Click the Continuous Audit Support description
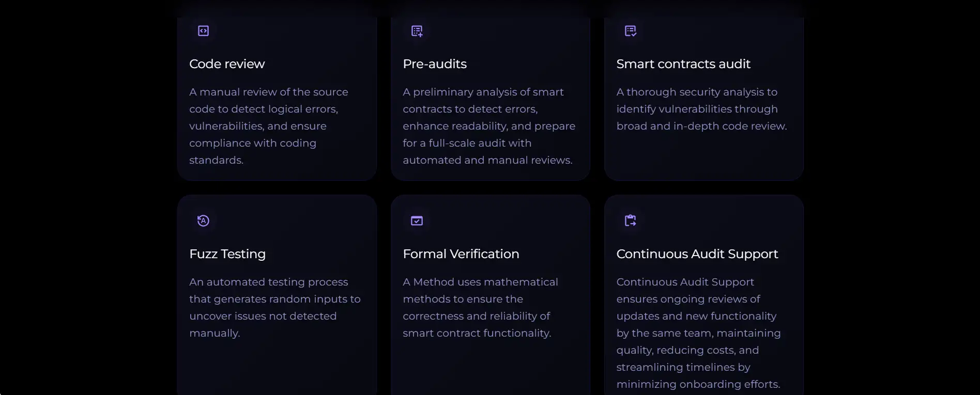The width and height of the screenshot is (980, 395). 698,333
